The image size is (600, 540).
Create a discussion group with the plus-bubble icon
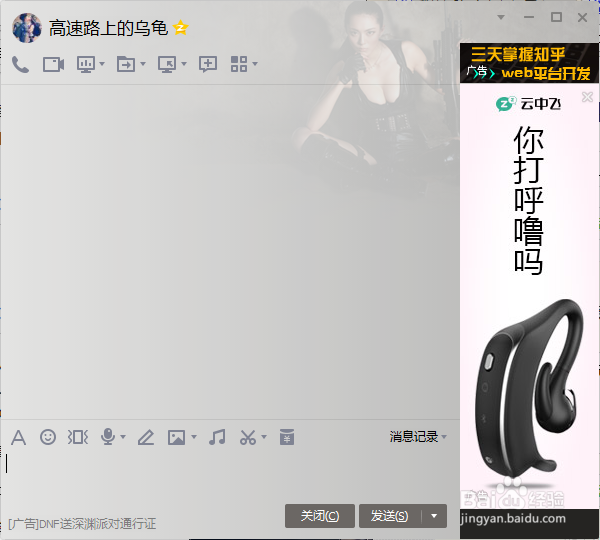pos(208,64)
